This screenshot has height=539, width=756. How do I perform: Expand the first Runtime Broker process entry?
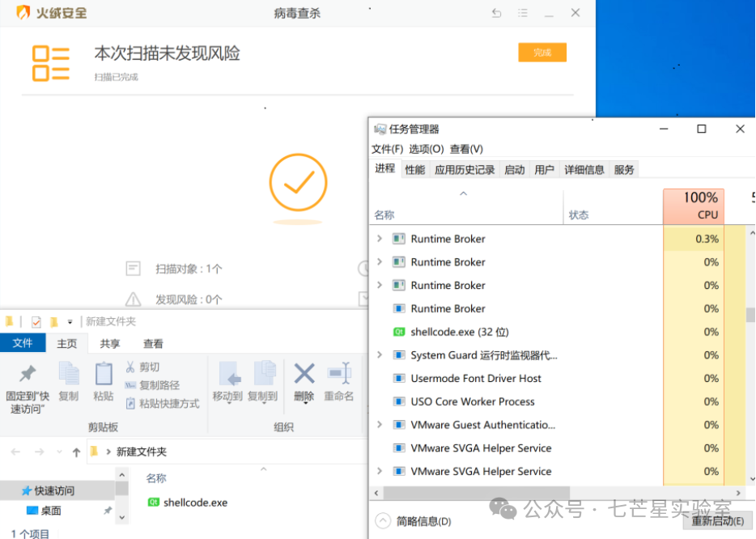click(379, 238)
